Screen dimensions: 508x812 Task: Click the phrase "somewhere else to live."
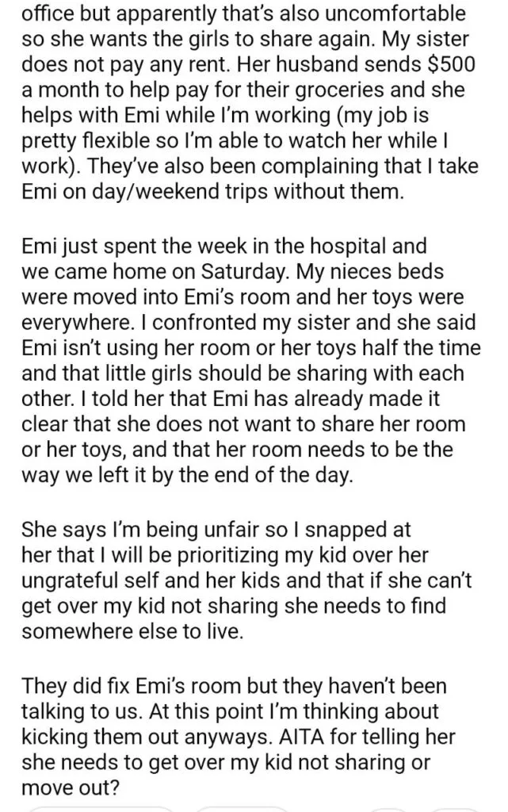tap(132, 632)
